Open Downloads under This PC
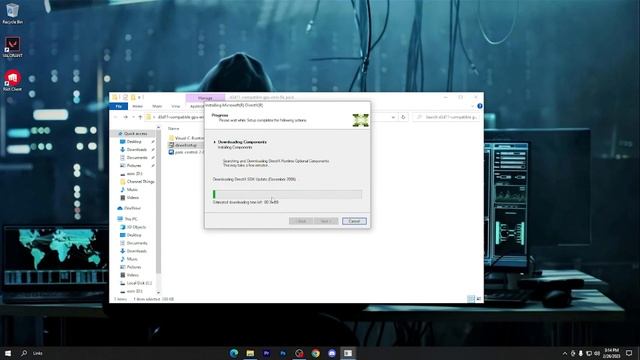 tap(136, 251)
